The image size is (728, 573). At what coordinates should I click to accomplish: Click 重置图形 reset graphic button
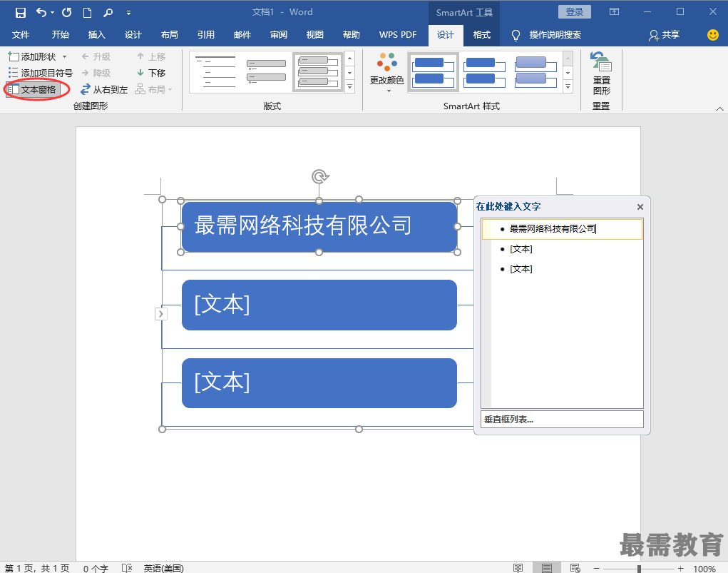tap(601, 73)
